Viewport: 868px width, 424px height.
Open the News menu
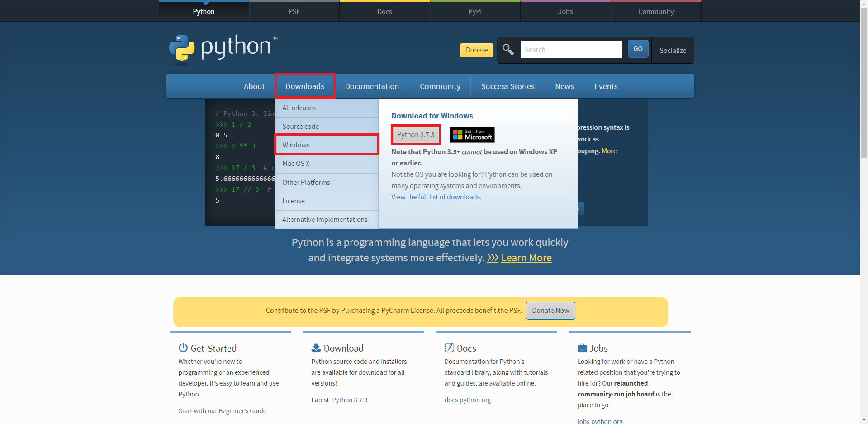(564, 86)
